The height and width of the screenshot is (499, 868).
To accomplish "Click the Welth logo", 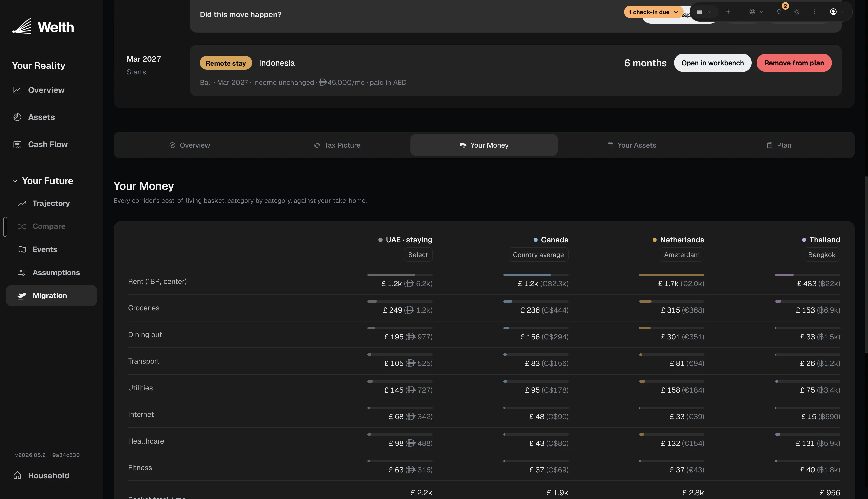I will click(x=43, y=27).
